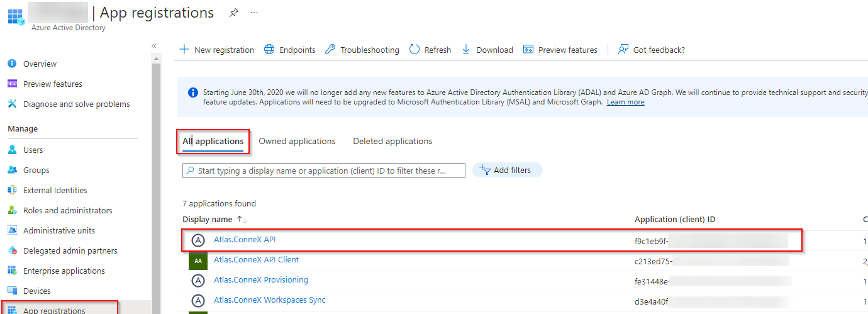Open Overview in the sidebar
868x314 pixels.
coord(40,64)
